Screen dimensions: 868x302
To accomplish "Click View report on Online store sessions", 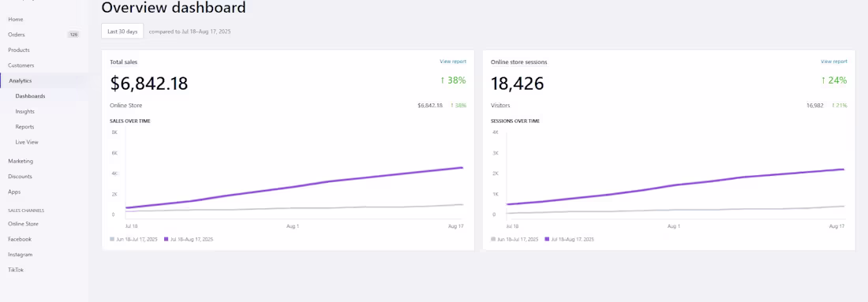I will [x=834, y=62].
